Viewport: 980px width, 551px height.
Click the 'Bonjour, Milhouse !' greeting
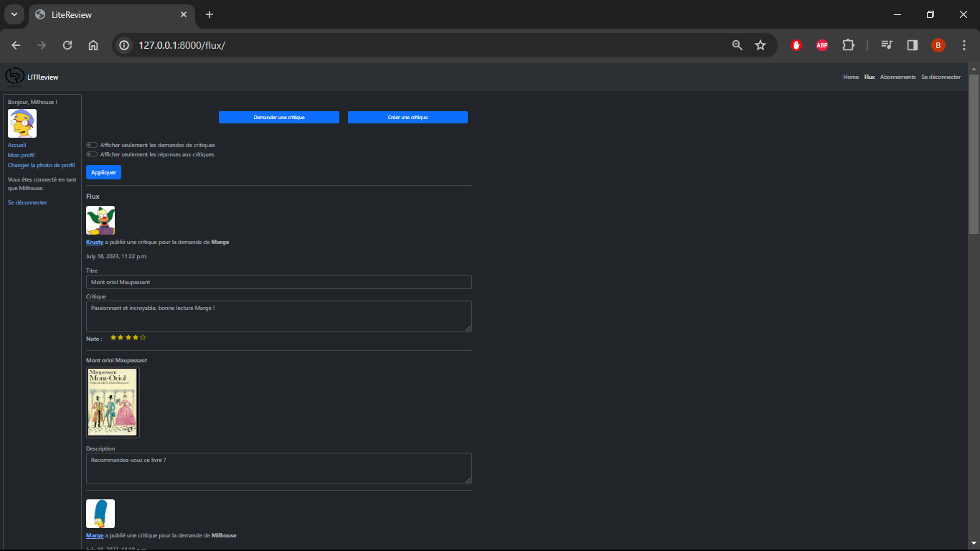click(x=32, y=102)
